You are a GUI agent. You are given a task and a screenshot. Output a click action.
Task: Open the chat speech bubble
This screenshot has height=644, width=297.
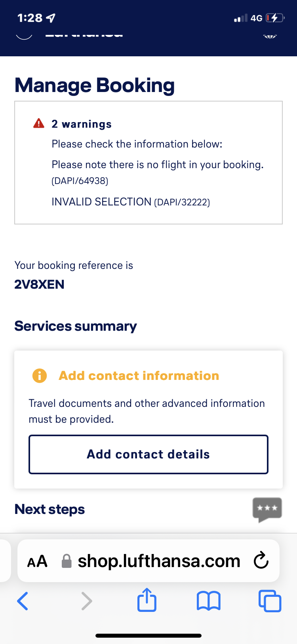point(267,509)
